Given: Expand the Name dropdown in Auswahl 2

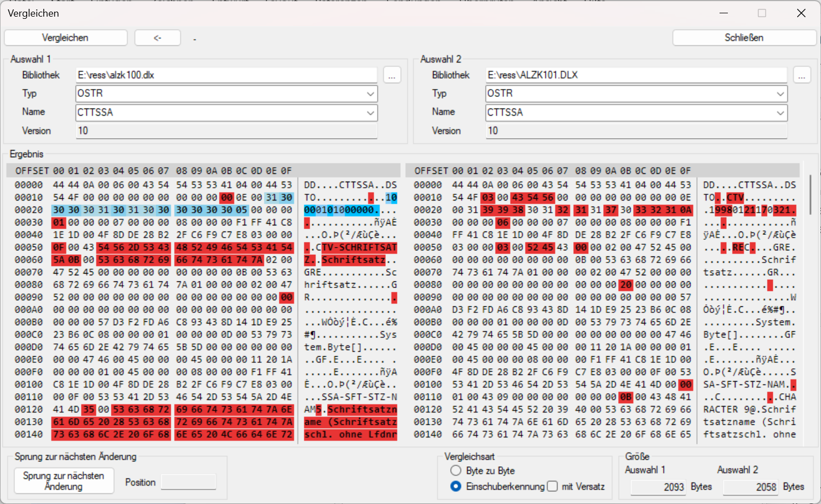Looking at the screenshot, I should coord(780,113).
